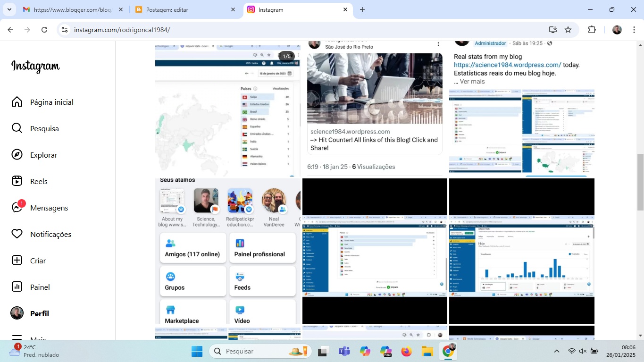Show hidden tray icons chevron
The height and width of the screenshot is (362, 644).
tap(557, 351)
